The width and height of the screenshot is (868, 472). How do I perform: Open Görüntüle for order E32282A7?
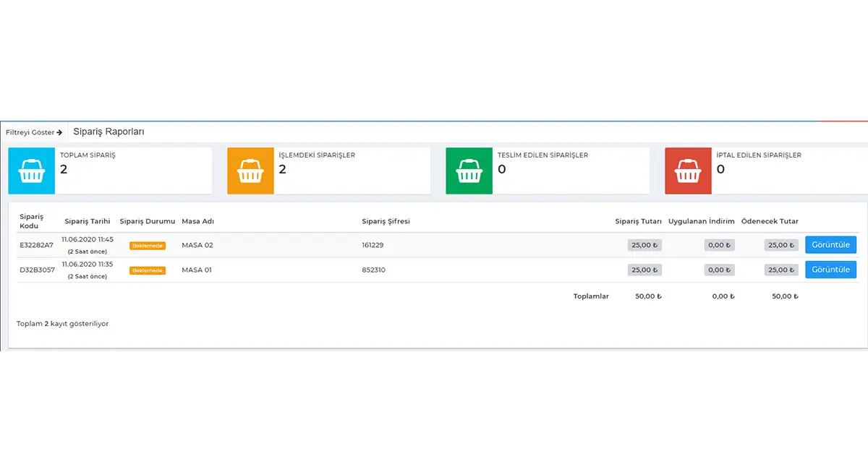coord(830,245)
